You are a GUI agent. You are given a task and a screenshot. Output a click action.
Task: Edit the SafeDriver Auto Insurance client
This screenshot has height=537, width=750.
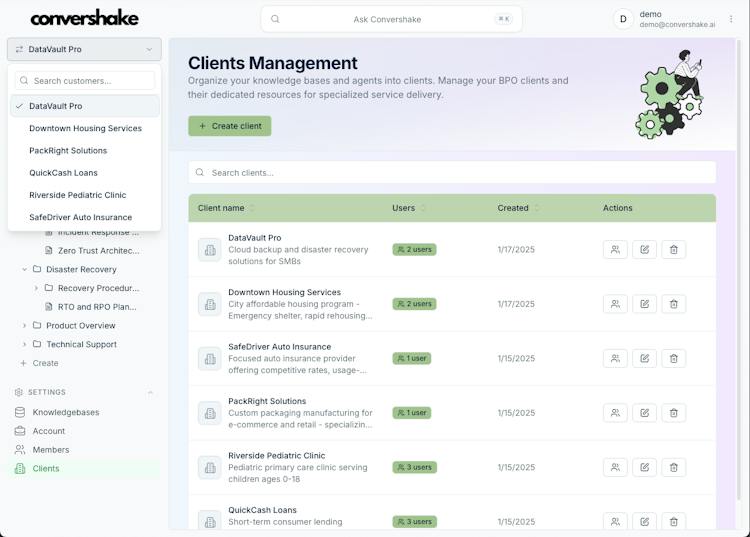[644, 359]
